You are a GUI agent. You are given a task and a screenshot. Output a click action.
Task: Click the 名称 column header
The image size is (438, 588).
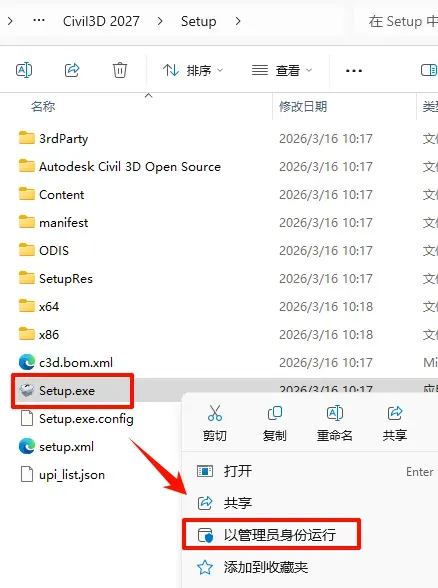tap(43, 106)
